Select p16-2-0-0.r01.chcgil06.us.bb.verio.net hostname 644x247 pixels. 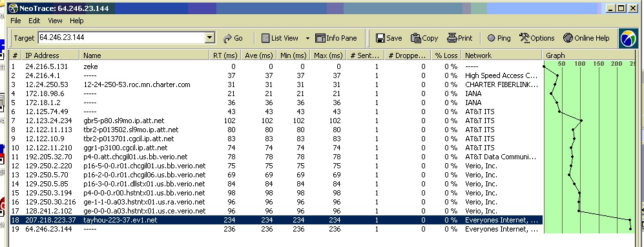pos(145,175)
